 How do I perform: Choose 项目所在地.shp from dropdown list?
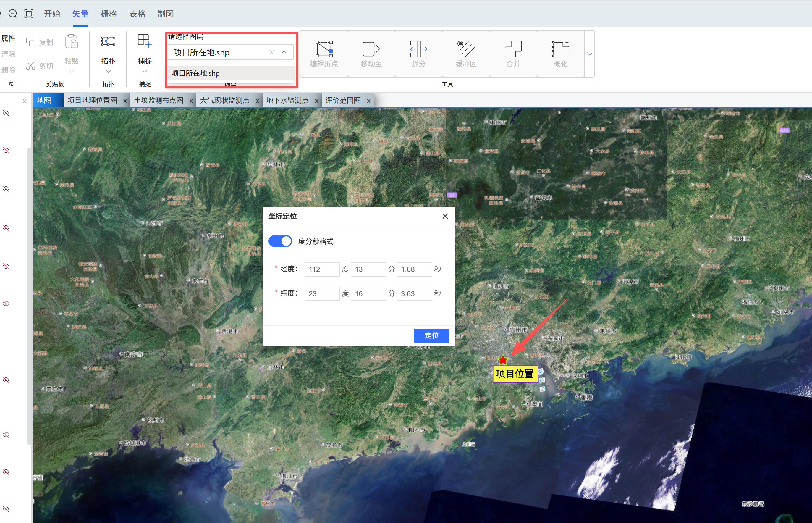(196, 73)
